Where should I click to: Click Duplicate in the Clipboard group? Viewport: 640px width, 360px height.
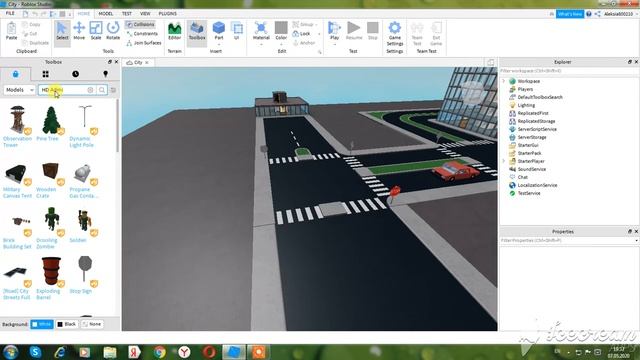coord(36,42)
